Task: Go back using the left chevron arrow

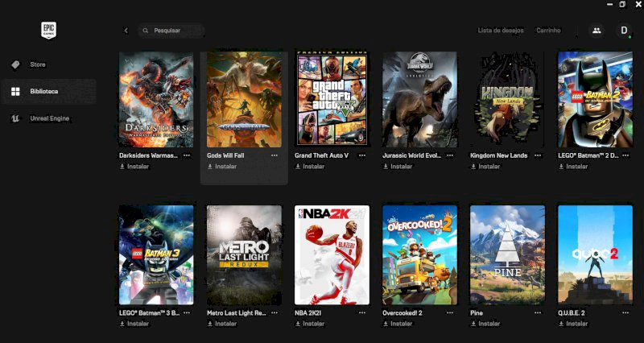Action: click(x=126, y=31)
